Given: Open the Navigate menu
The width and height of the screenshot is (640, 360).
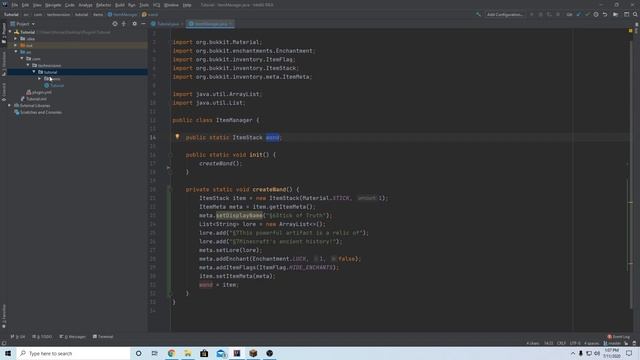Looking at the screenshot, I should (x=53, y=5).
